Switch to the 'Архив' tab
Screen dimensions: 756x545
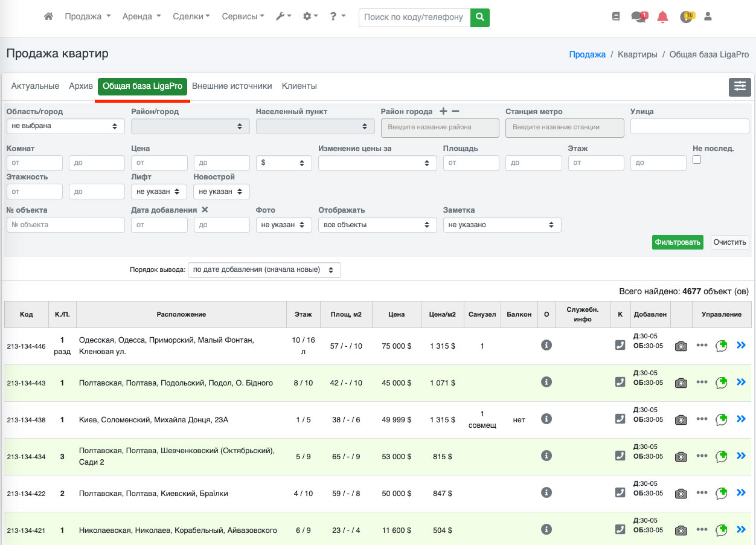(81, 86)
